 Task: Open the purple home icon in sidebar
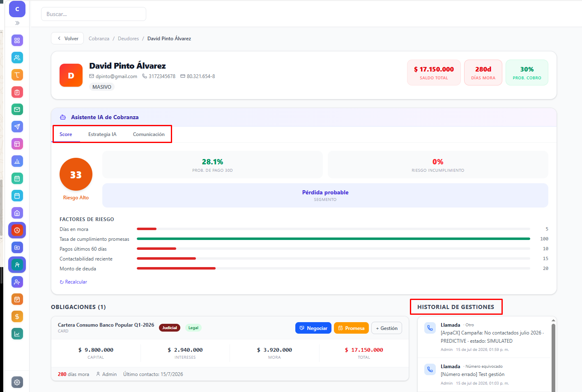pos(17,213)
